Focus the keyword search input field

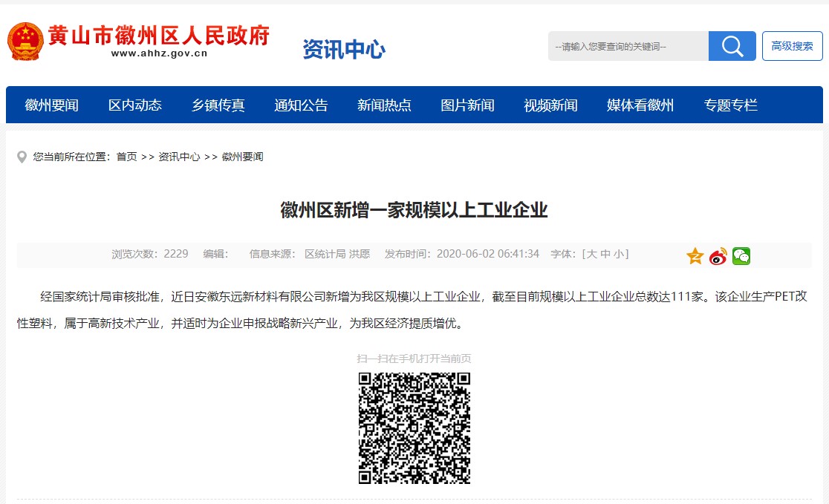[628, 46]
